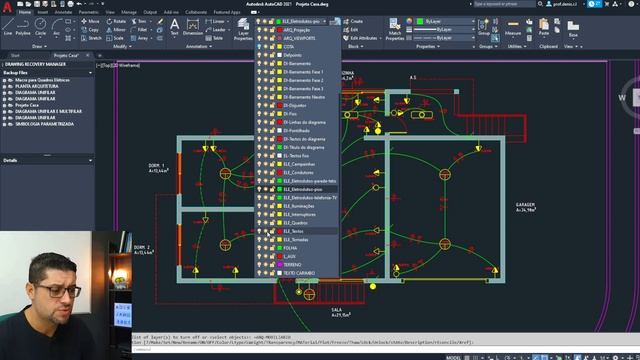
Task: Select the Arc tool
Action: point(57,27)
